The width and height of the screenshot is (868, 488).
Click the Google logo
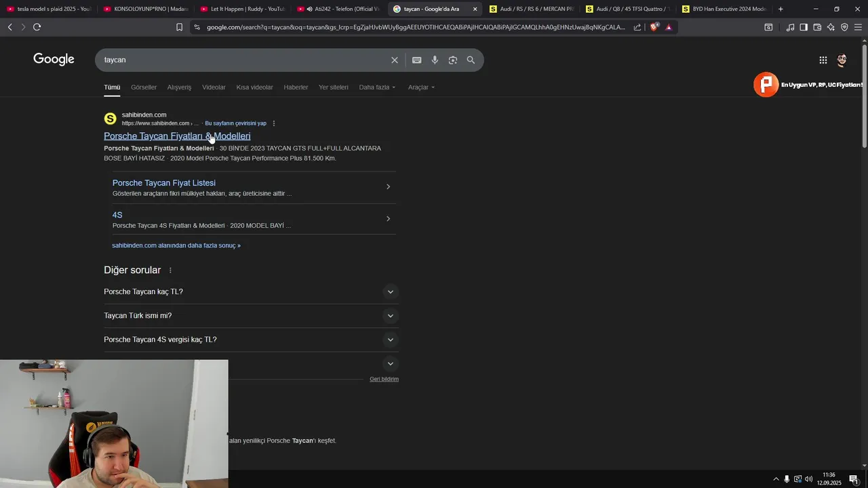(x=54, y=59)
